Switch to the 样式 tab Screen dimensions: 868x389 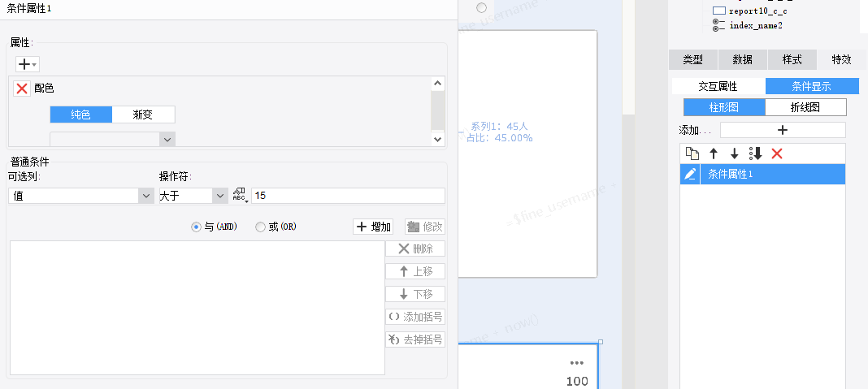point(792,60)
